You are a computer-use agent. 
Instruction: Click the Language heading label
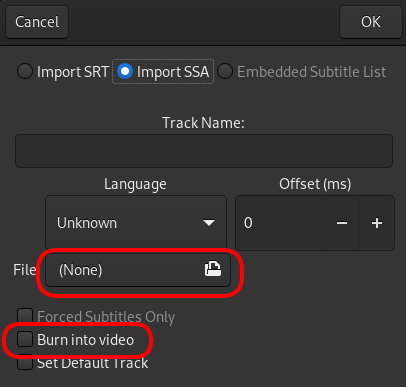[135, 184]
